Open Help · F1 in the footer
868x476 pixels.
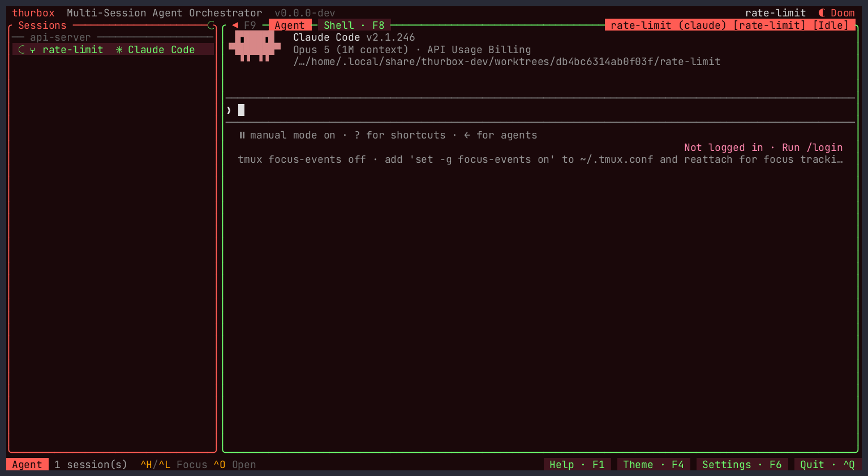coord(577,465)
